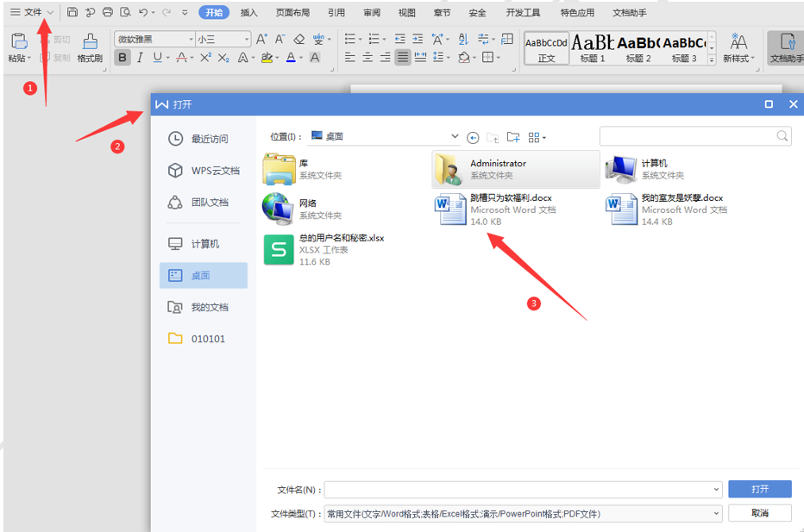Image resolution: width=804 pixels, height=532 pixels.
Task: Click the numbered list icon
Action: (x=374, y=39)
